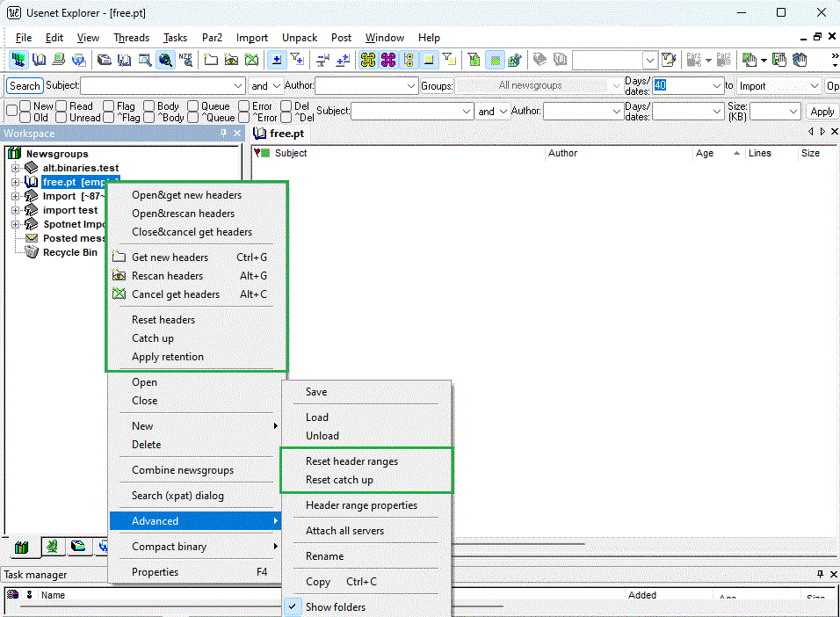
Task: Enable the New filter checkbox
Action: coord(25,106)
